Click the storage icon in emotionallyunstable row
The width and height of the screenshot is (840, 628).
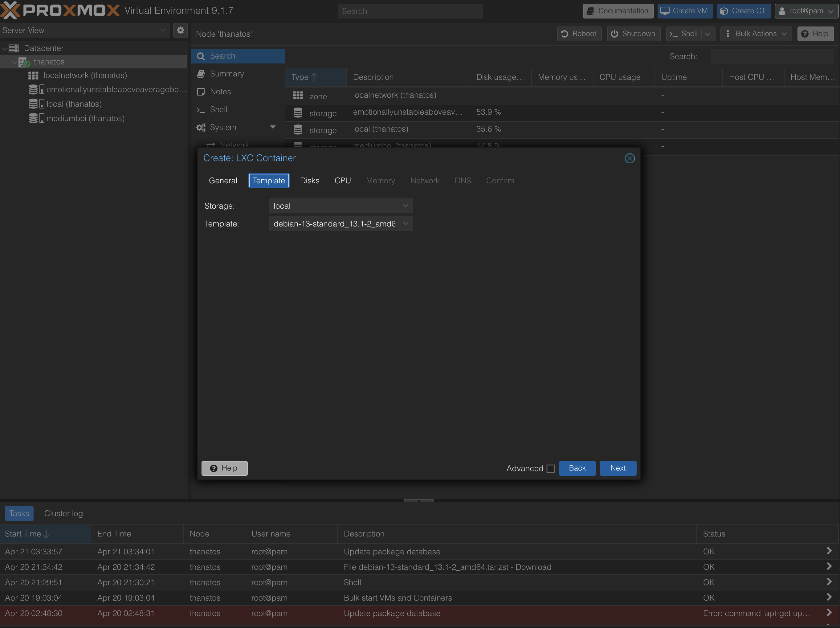point(298,112)
